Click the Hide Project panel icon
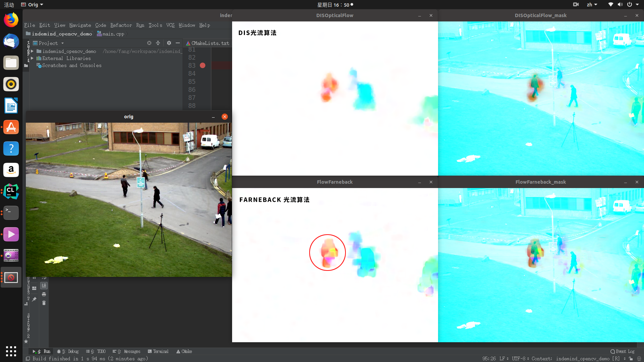This screenshot has height=362, width=644. pos(178,43)
